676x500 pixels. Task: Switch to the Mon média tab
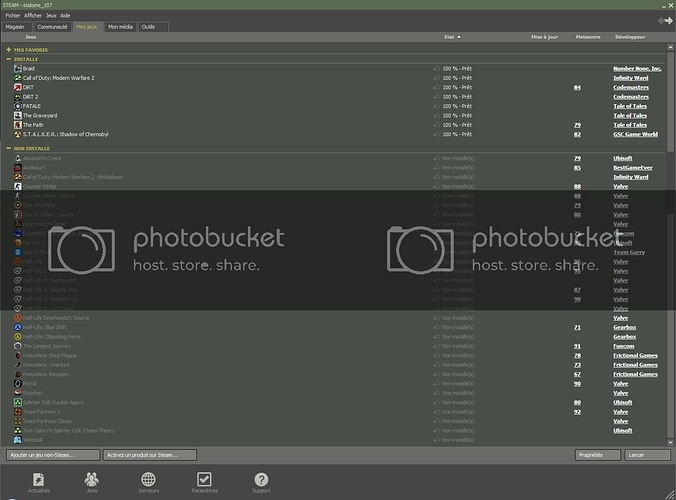(x=120, y=27)
